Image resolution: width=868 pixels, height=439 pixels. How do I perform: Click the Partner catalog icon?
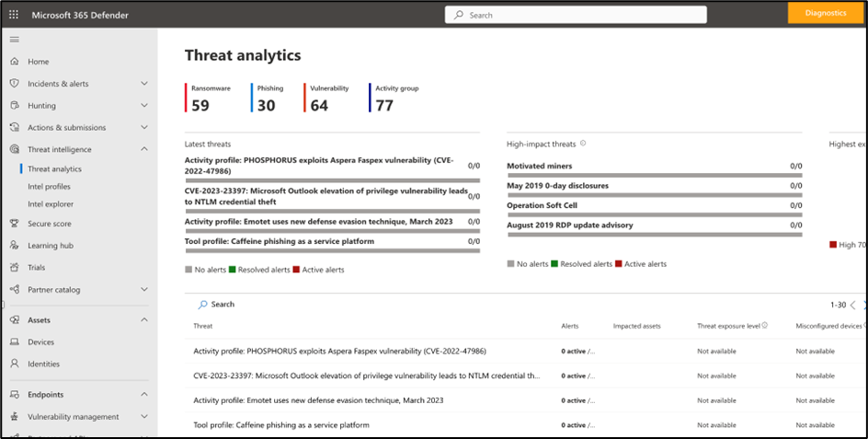tap(15, 289)
